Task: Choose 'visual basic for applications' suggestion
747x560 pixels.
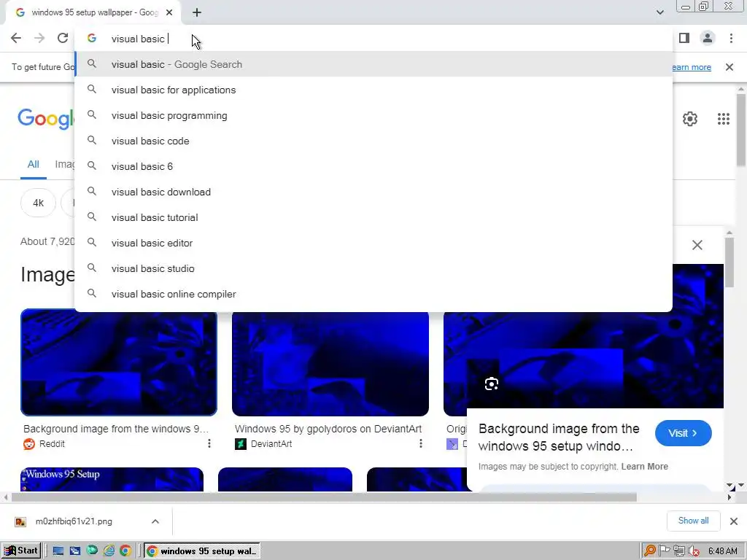Action: click(373, 90)
